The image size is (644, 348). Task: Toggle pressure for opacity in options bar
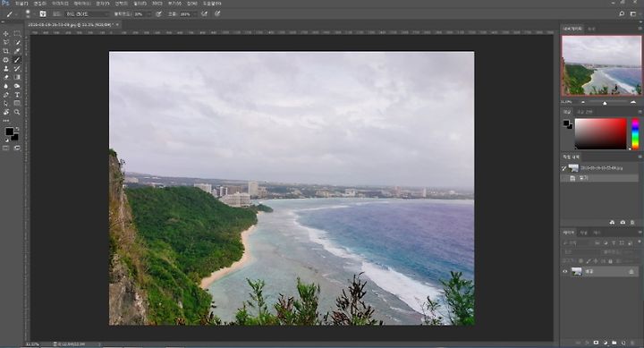click(158, 13)
